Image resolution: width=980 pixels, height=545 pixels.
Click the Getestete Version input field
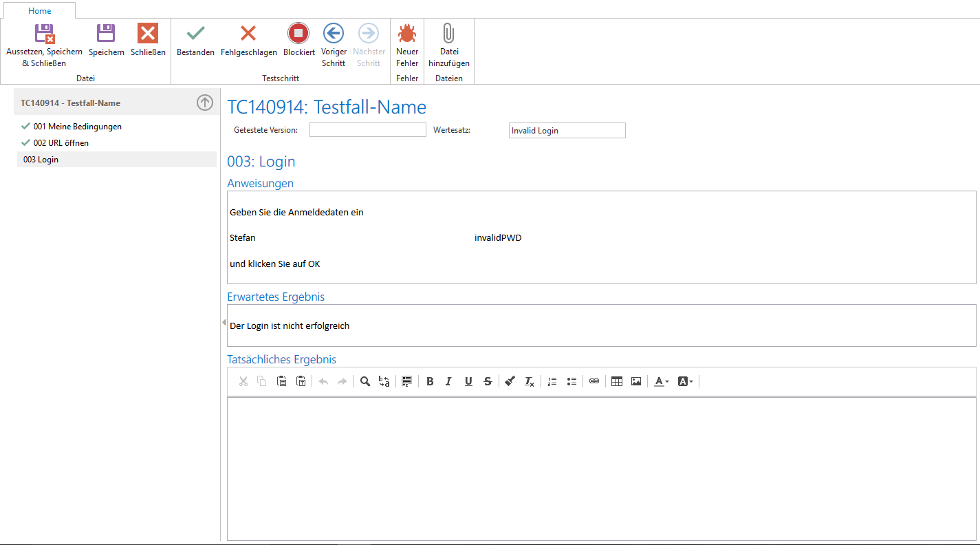pos(367,130)
